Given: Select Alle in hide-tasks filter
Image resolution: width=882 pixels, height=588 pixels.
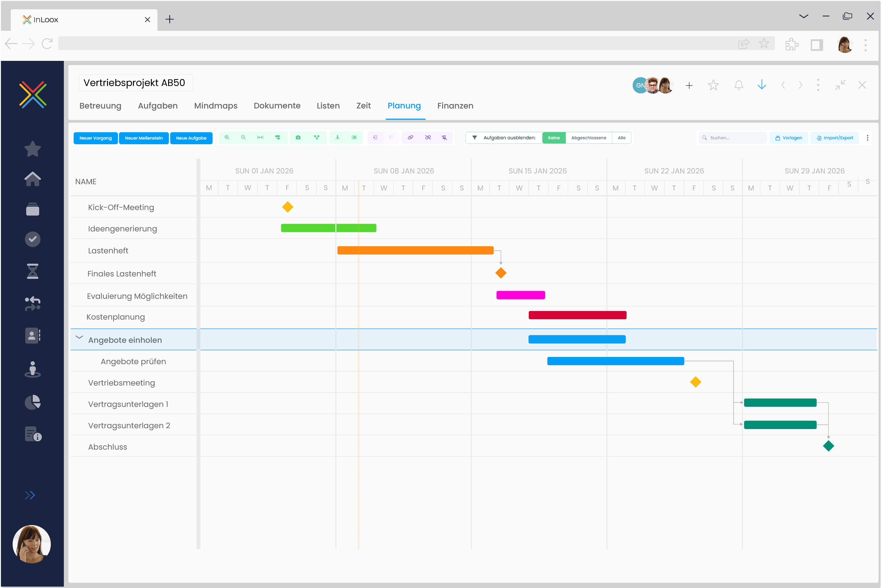Looking at the screenshot, I should point(622,138).
